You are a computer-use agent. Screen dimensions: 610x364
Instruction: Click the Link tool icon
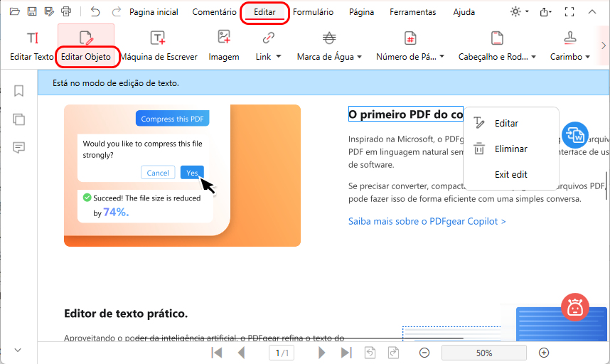pos(269,38)
